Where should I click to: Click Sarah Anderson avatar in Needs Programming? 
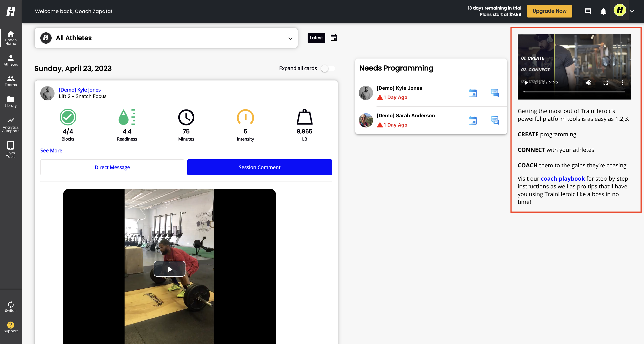(366, 120)
